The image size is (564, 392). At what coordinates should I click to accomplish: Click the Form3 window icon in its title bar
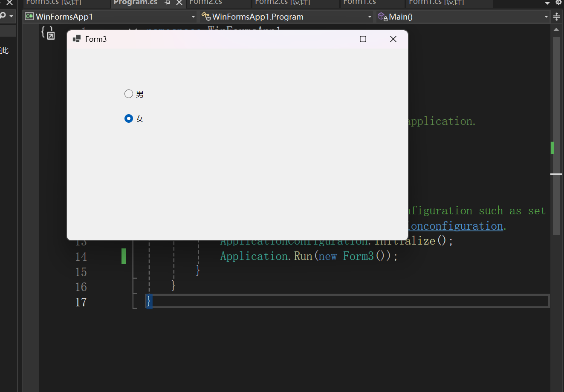click(x=77, y=38)
